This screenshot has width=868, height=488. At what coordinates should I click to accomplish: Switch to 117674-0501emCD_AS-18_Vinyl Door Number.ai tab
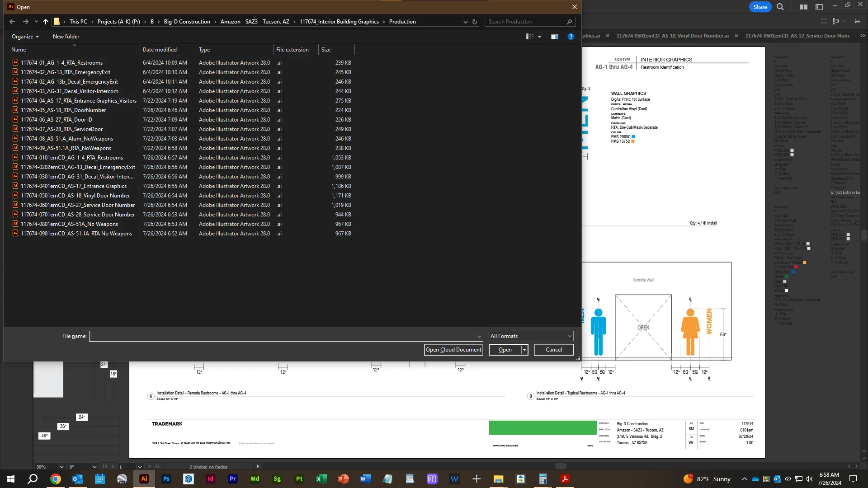pos(672,36)
